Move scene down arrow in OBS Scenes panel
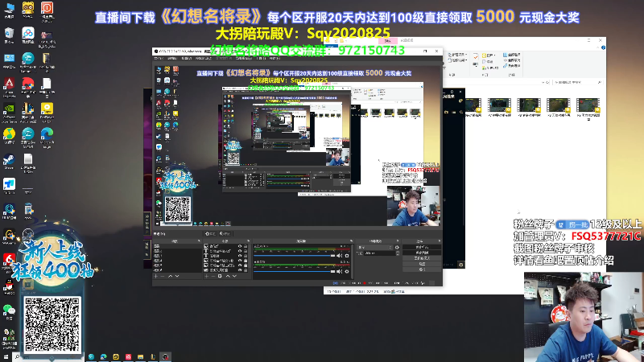Screen dimensions: 644x362 pos(177,276)
